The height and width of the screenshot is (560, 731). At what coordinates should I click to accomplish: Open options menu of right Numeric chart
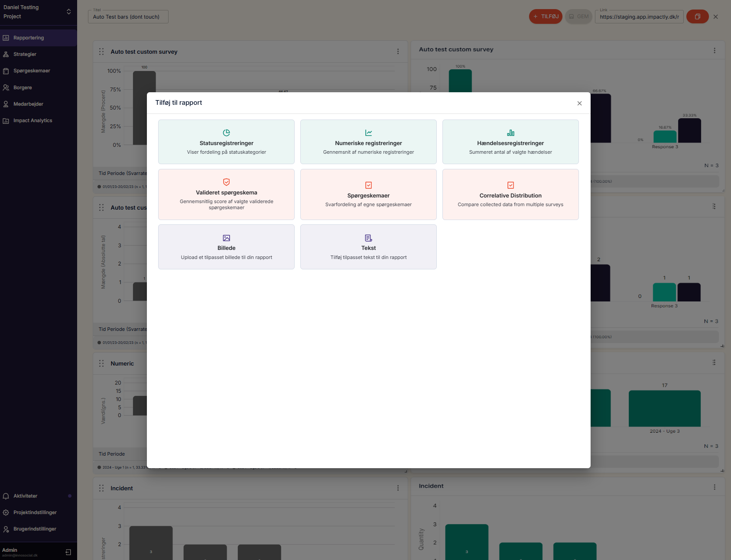(714, 363)
